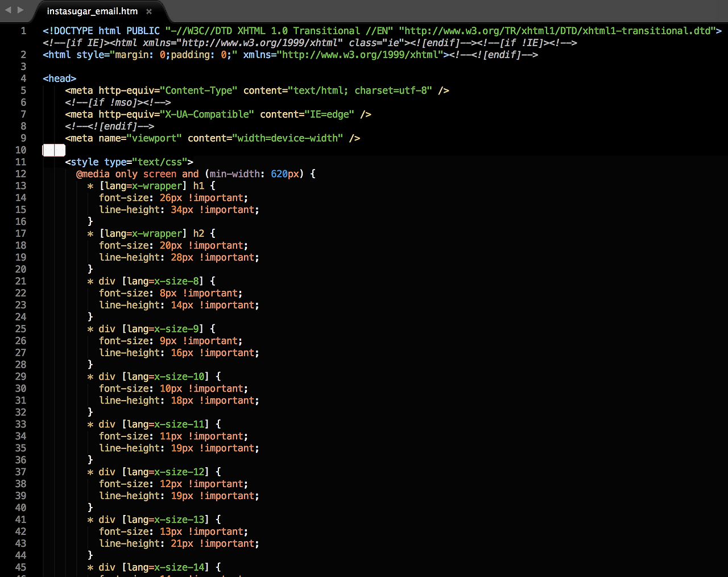Select the instasugar_email.htm tab
Screen dimensions: 728x577
pyautogui.click(x=92, y=11)
